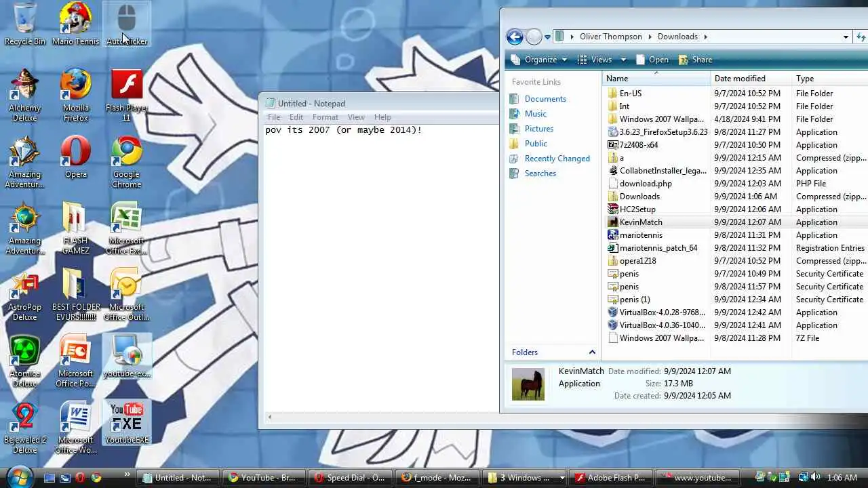Select the AstroPop Deluxe desktop shortcut
Image resolution: width=868 pixels, height=488 pixels.
[x=25, y=294]
